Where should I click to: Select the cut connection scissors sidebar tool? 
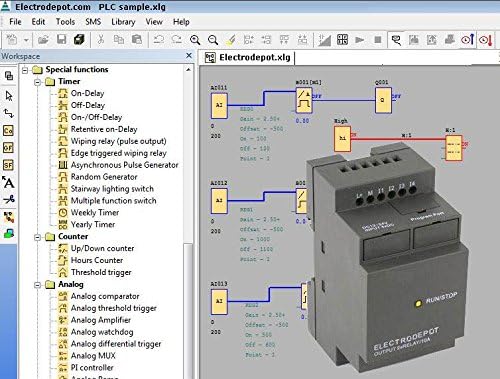coord(9,200)
